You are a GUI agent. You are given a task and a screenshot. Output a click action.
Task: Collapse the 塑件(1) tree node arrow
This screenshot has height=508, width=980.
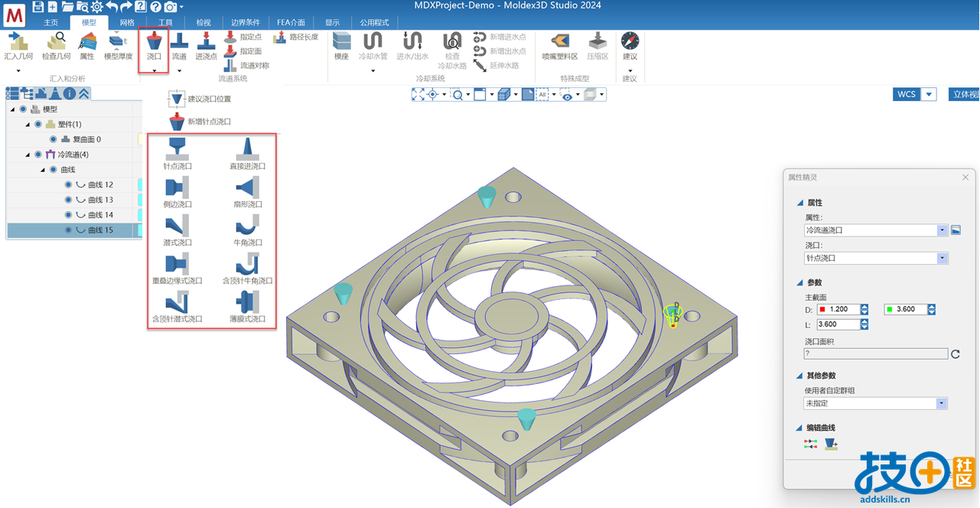pyautogui.click(x=28, y=124)
